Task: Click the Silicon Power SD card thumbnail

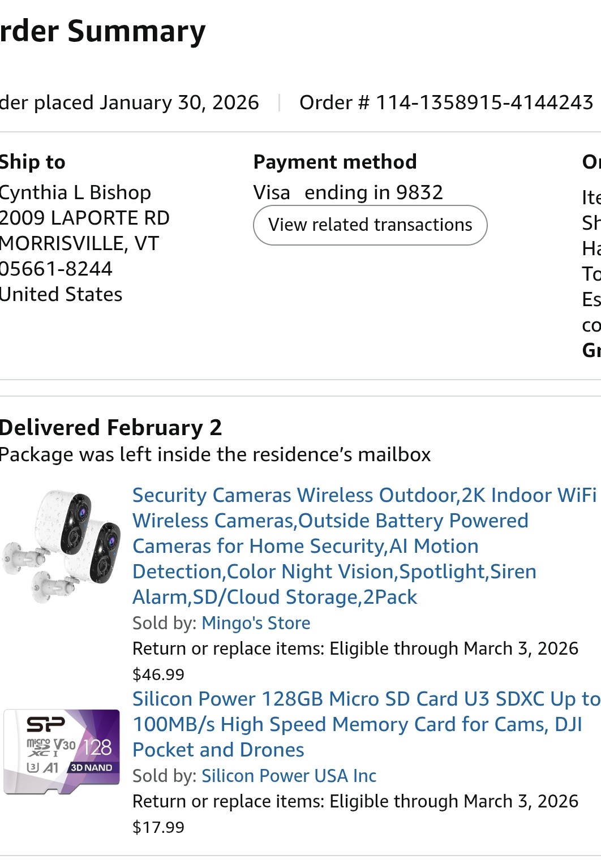Action: pyautogui.click(x=62, y=751)
